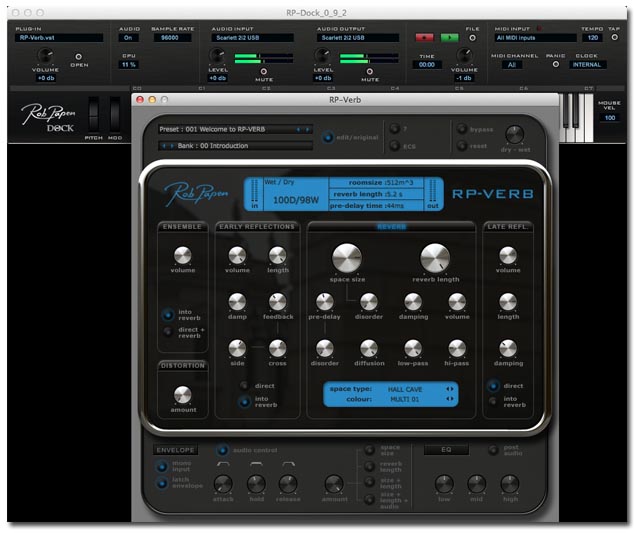Open the SAMPLE RATE 96000 selector
Viewport: 634px width, 533px height.
point(171,38)
